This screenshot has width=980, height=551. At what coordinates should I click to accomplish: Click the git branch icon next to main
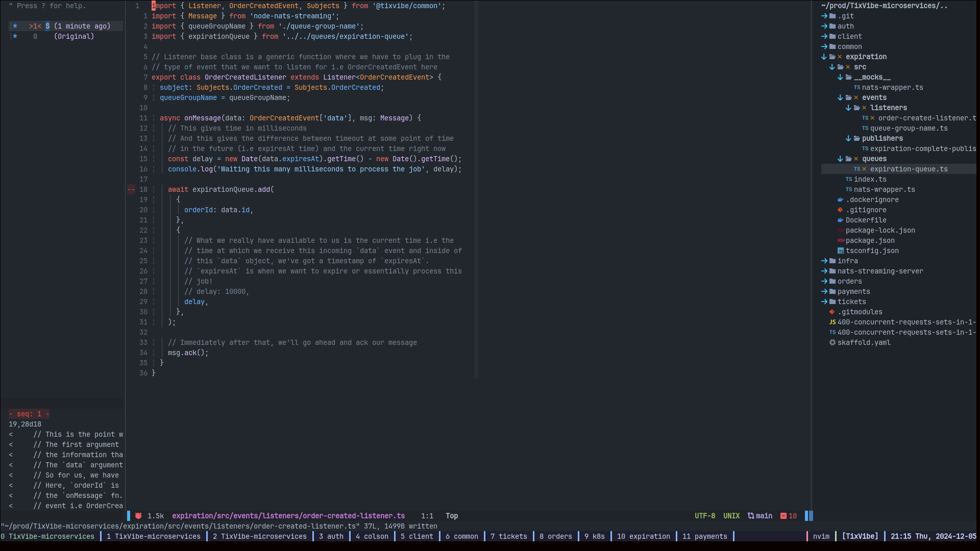(x=751, y=516)
